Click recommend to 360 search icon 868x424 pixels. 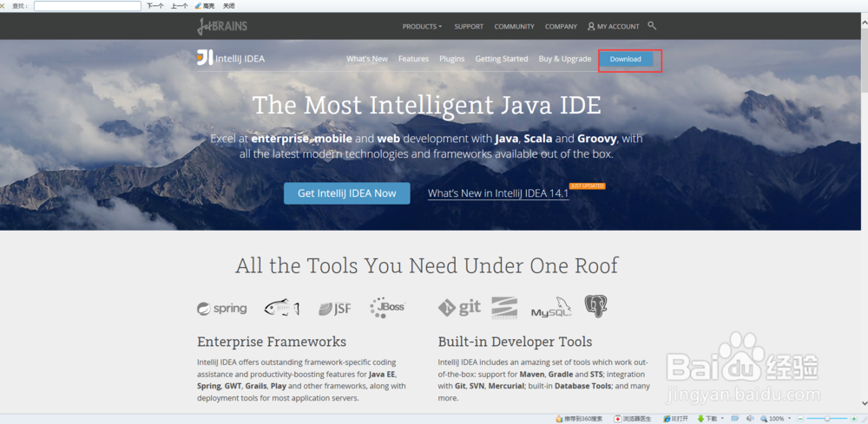coord(560,419)
